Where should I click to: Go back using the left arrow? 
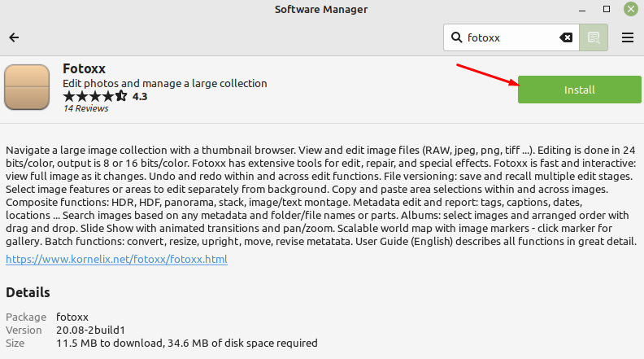(x=14, y=37)
